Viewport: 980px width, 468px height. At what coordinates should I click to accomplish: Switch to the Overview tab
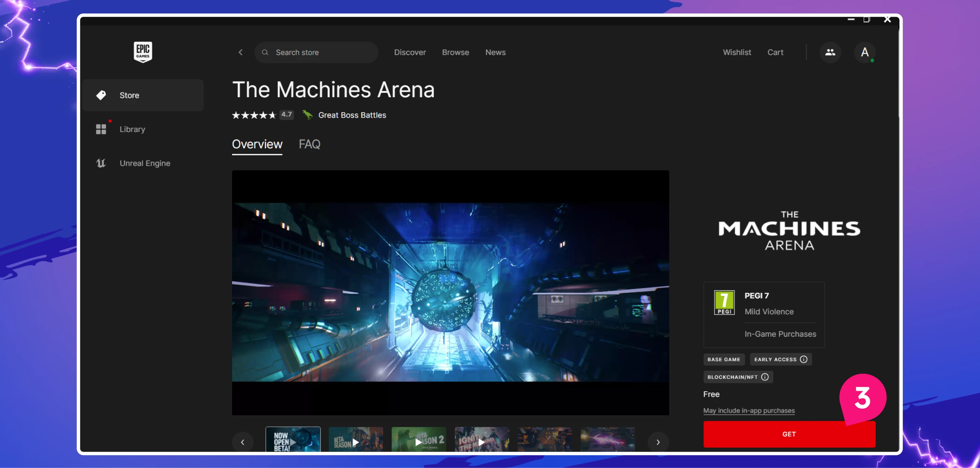(257, 144)
